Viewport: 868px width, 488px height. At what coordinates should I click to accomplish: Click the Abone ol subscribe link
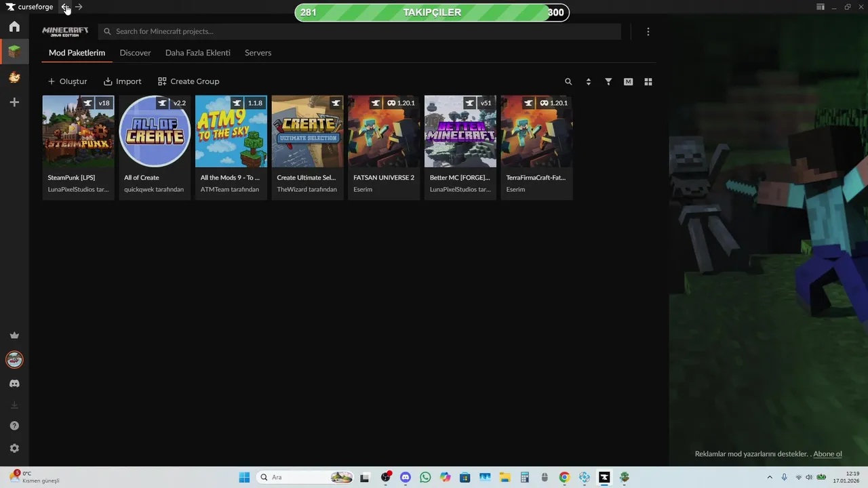coord(827,454)
